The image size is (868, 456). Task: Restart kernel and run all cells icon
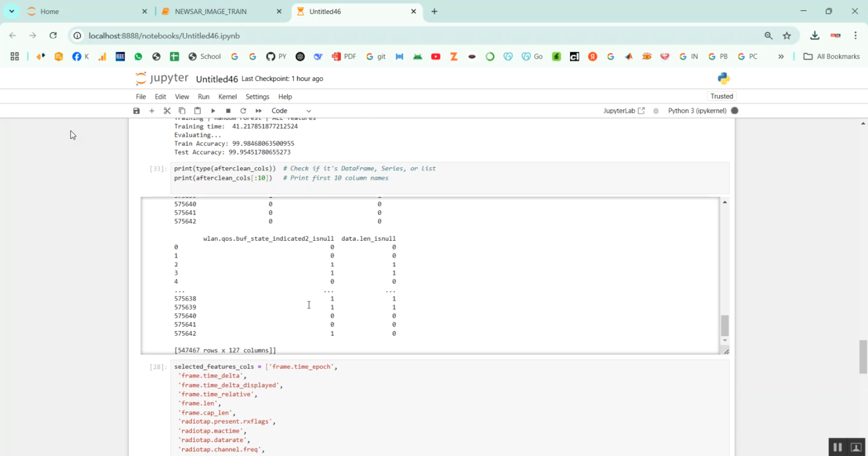259,111
